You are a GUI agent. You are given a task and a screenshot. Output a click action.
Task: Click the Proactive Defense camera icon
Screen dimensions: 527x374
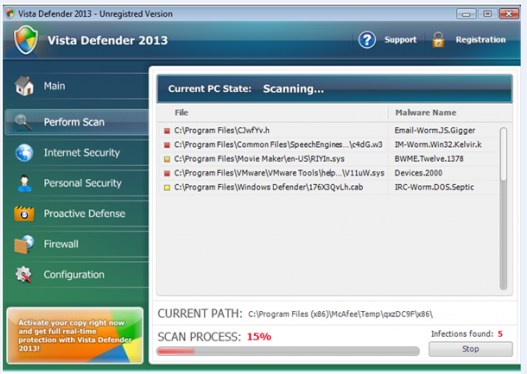coord(24,214)
